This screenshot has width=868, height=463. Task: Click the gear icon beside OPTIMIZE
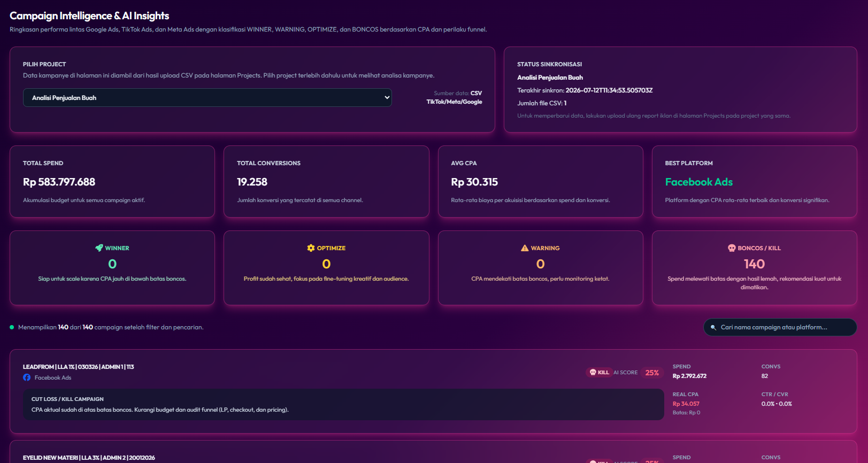click(311, 248)
